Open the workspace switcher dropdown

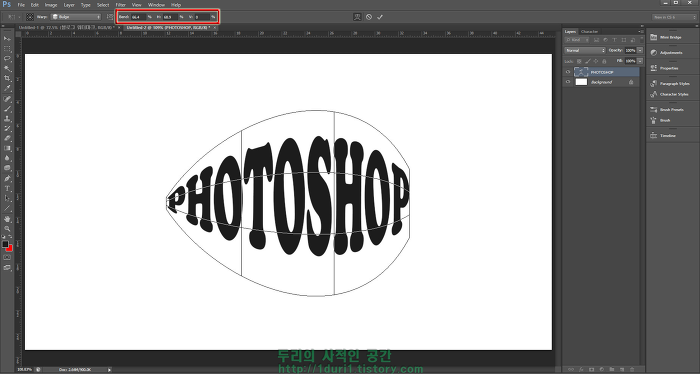pyautogui.click(x=673, y=17)
